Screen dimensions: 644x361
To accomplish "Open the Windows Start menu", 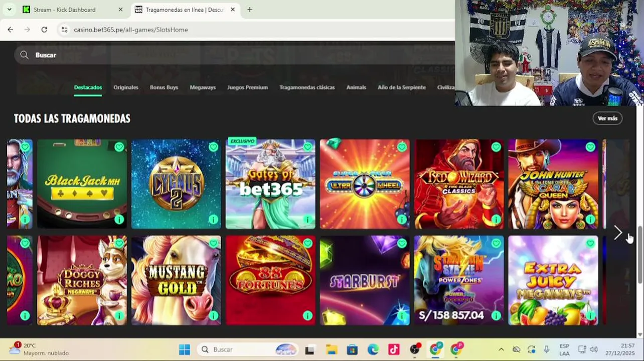I will (x=185, y=349).
